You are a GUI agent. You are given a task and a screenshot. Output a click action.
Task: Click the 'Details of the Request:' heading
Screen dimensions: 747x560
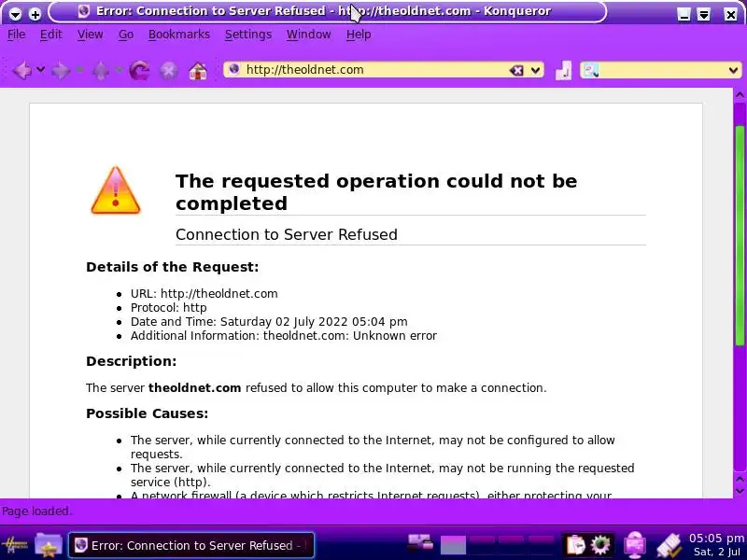(173, 267)
